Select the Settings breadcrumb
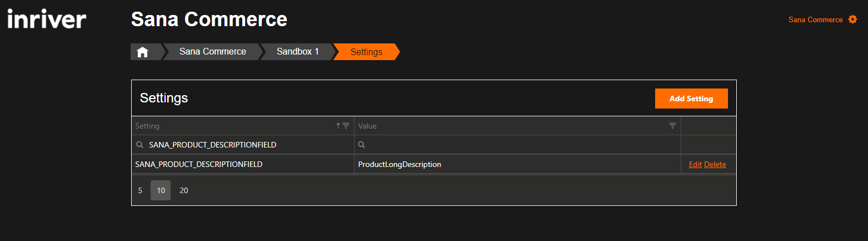Screen dimensions: 868x241 (366, 52)
